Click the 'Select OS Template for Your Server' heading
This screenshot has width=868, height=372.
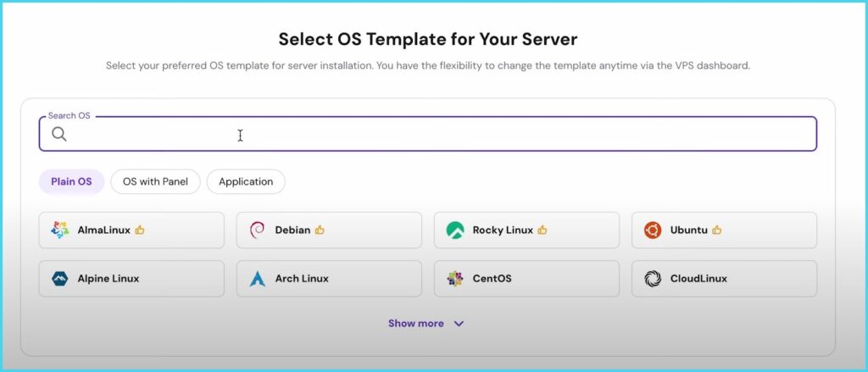[428, 39]
